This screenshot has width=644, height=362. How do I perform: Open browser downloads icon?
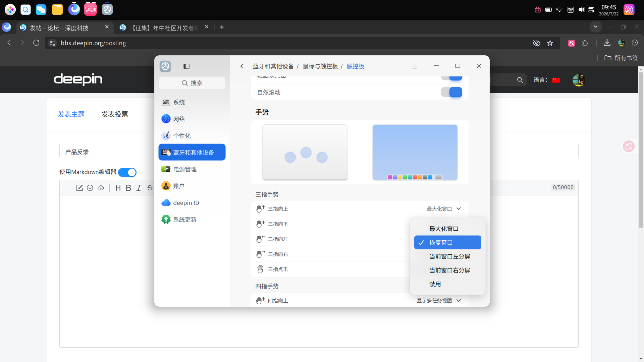pos(607,43)
